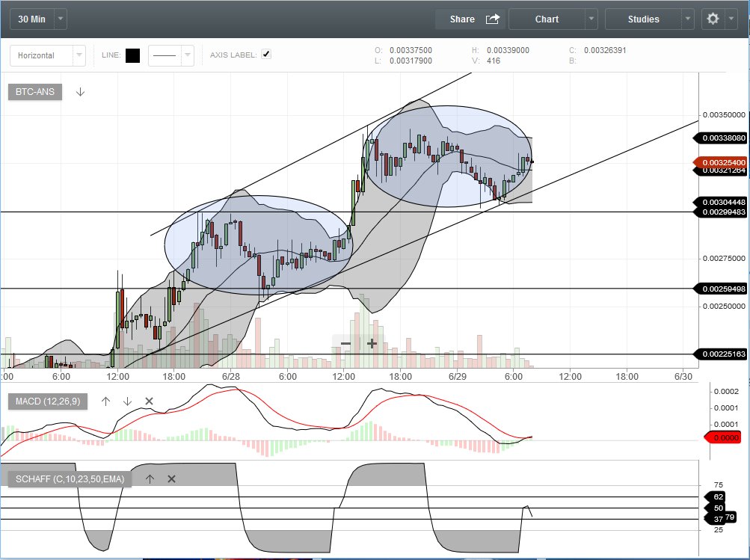Open the Chart dropdown arrow
The image size is (750, 560).
pyautogui.click(x=591, y=19)
